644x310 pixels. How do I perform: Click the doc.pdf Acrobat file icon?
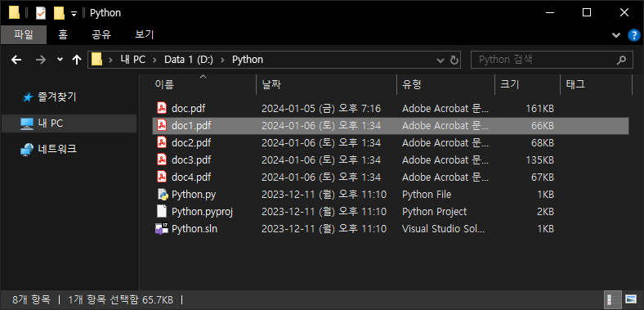[x=162, y=109]
